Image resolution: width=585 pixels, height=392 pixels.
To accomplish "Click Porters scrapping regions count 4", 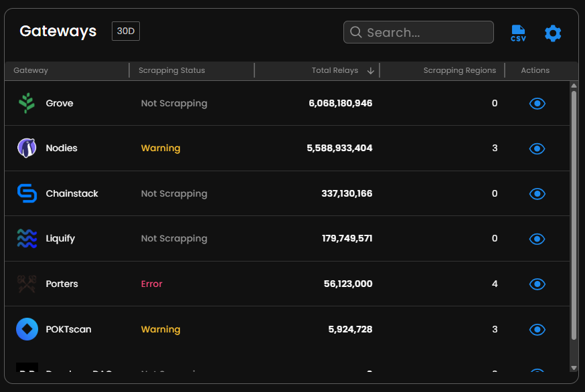I will [495, 284].
